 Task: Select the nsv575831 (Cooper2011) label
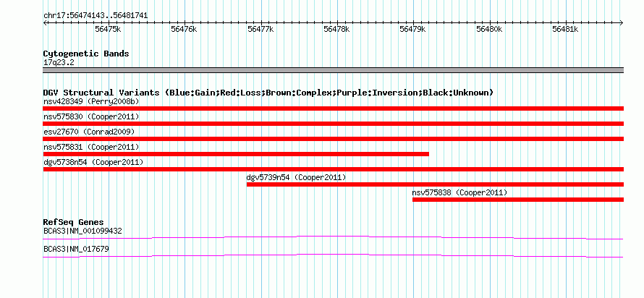(x=91, y=147)
